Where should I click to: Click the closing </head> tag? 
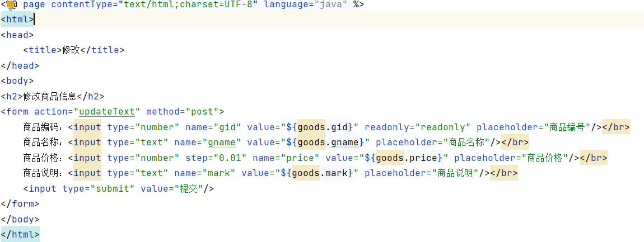(21, 65)
